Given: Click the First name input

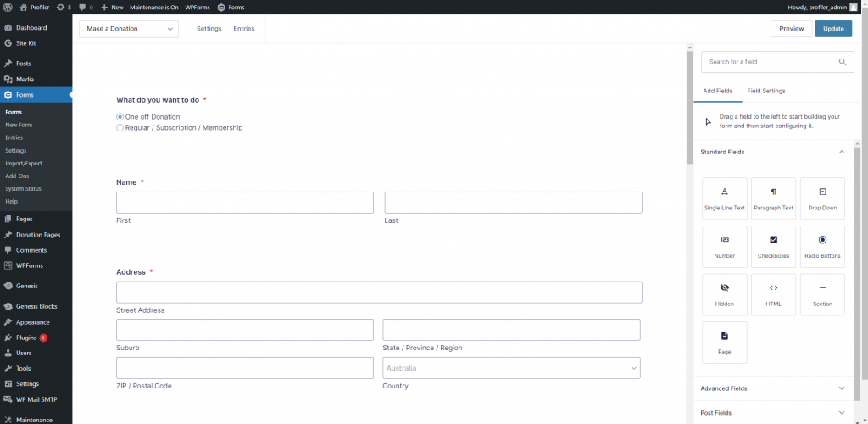Looking at the screenshot, I should coord(245,203).
